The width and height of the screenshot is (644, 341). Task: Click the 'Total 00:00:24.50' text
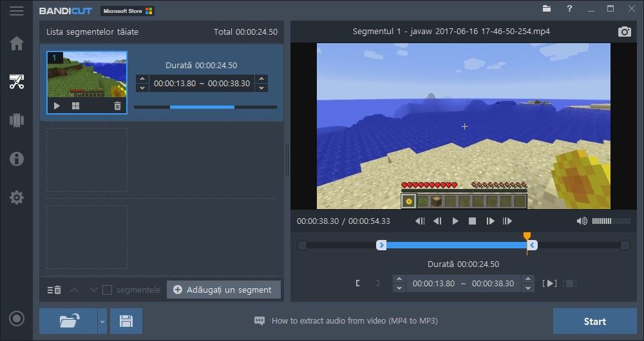(245, 32)
